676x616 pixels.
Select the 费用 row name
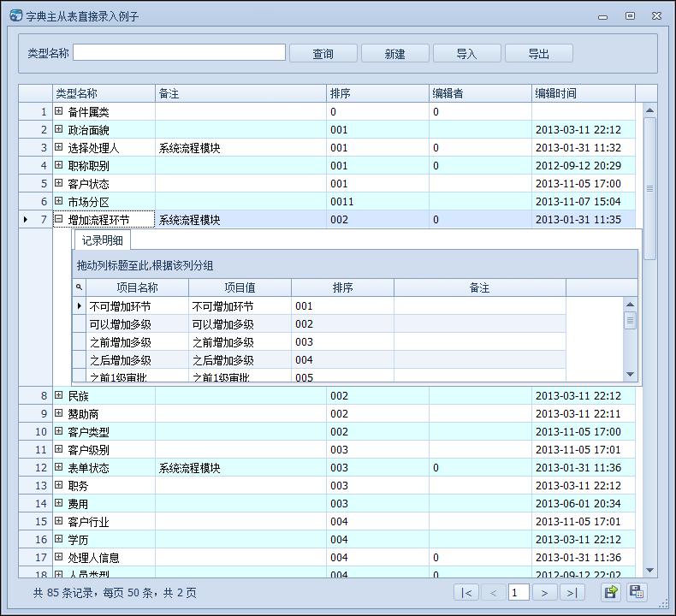coord(78,503)
